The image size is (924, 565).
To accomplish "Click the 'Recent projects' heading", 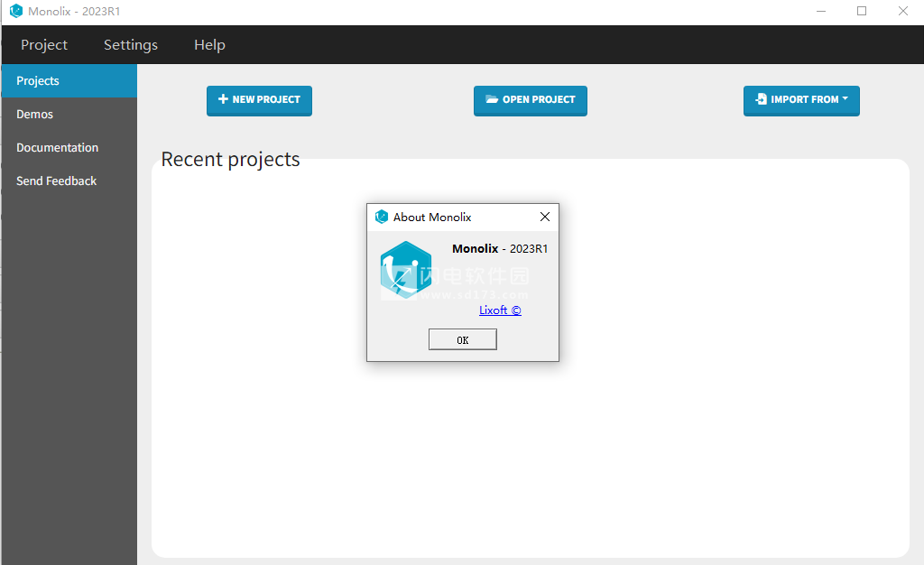I will pyautogui.click(x=230, y=160).
